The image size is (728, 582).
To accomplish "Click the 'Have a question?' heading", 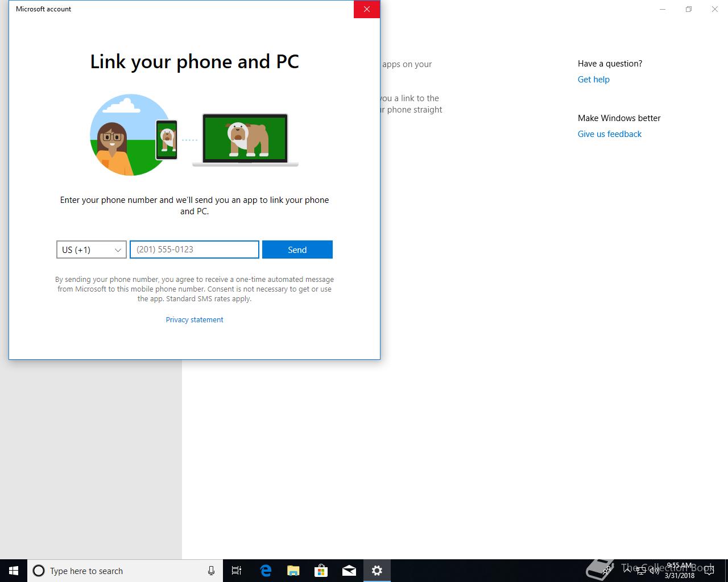I will coord(610,64).
